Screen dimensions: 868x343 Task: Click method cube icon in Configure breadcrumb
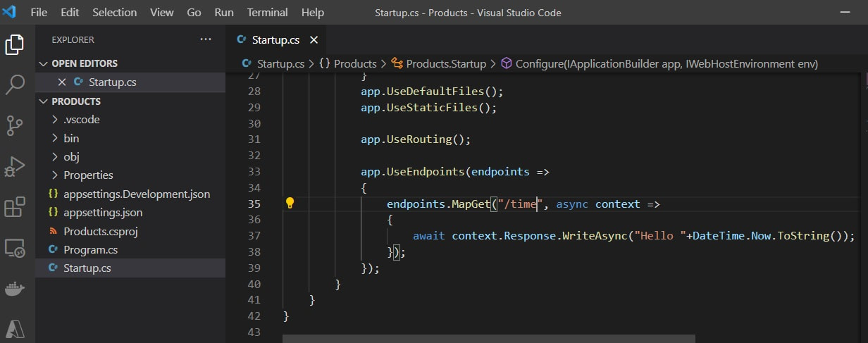point(507,63)
